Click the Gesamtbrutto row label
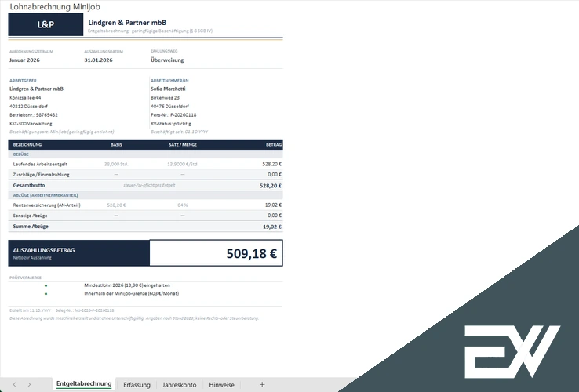Image resolution: width=579 pixels, height=392 pixels. (29, 185)
